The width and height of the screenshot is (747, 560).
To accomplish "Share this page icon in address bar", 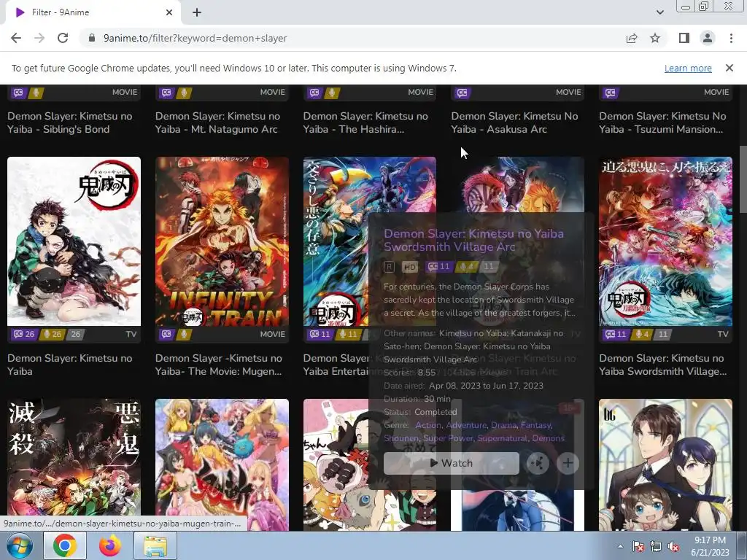I will click(x=632, y=38).
